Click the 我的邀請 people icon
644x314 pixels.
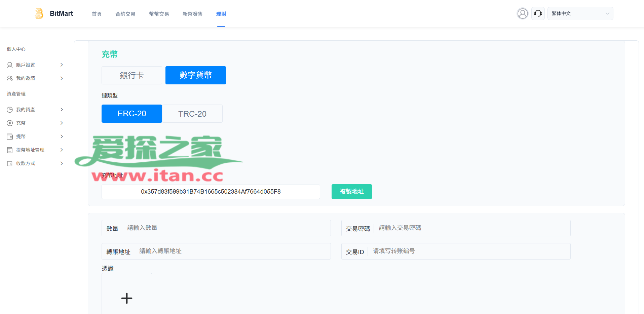click(x=10, y=78)
